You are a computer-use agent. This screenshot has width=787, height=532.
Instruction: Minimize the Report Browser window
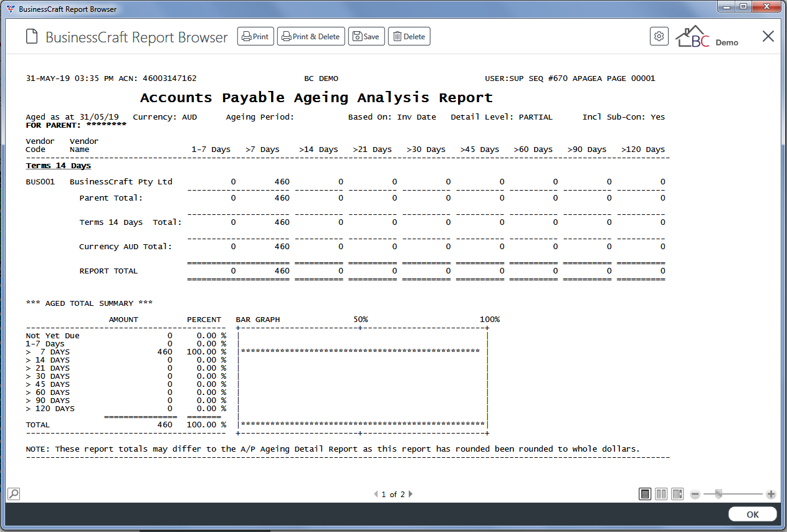coord(726,7)
